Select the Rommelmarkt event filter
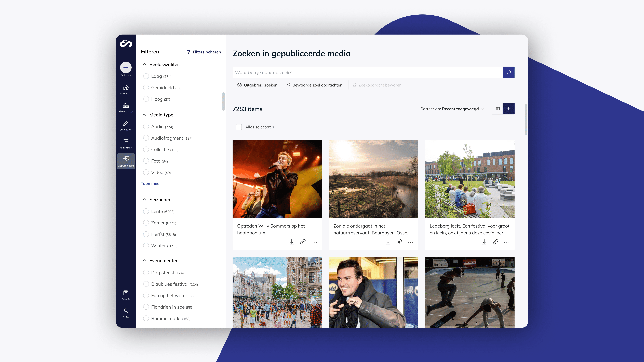The height and width of the screenshot is (362, 644). tap(146, 319)
